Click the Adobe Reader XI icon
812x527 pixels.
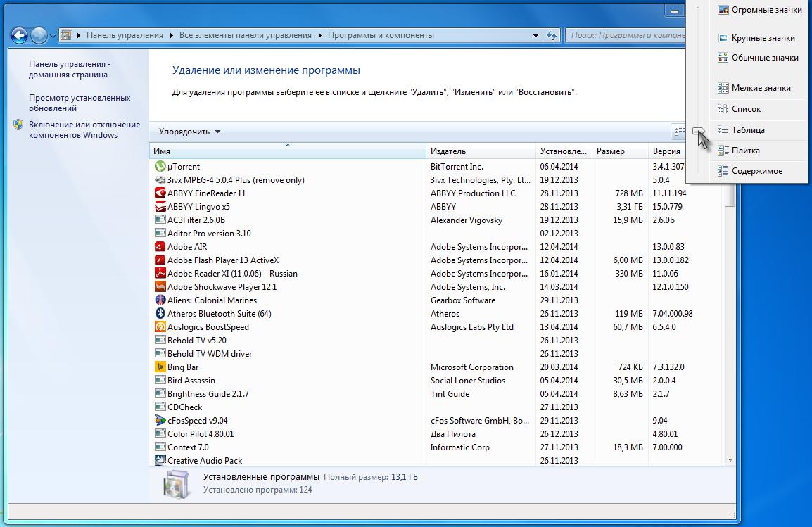coord(160,274)
